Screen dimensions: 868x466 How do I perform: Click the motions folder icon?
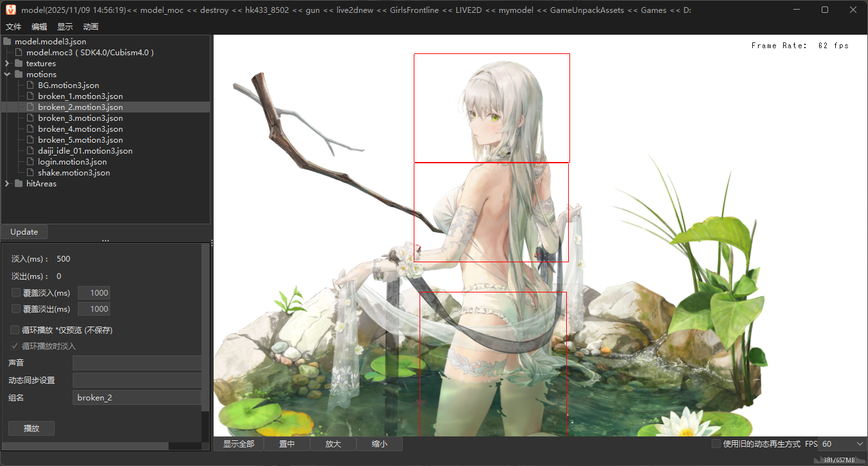click(x=19, y=74)
